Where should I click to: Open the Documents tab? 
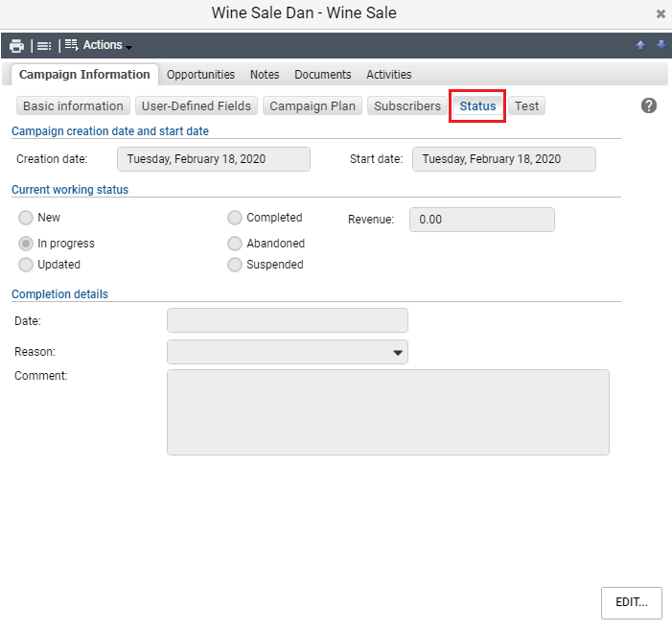(x=323, y=75)
